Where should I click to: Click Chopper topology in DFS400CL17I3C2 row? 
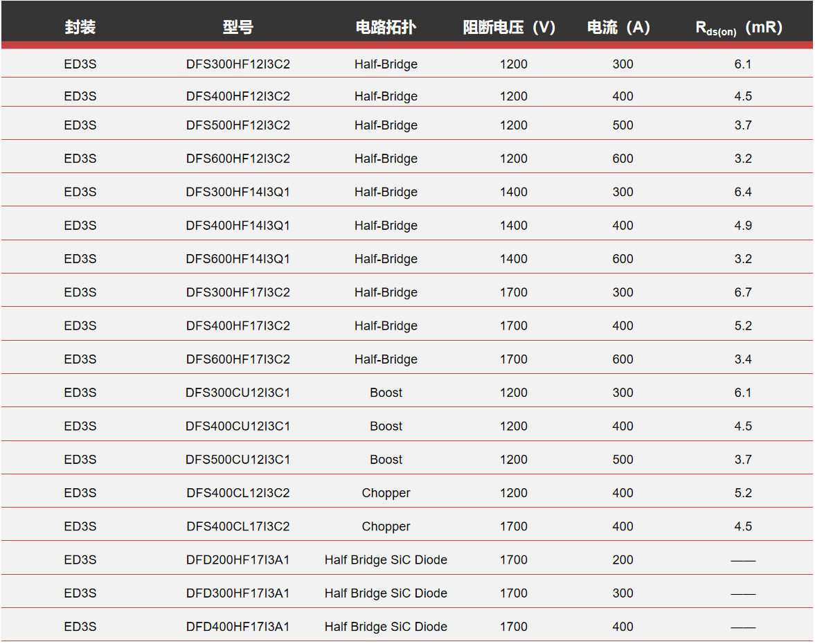[386, 526]
